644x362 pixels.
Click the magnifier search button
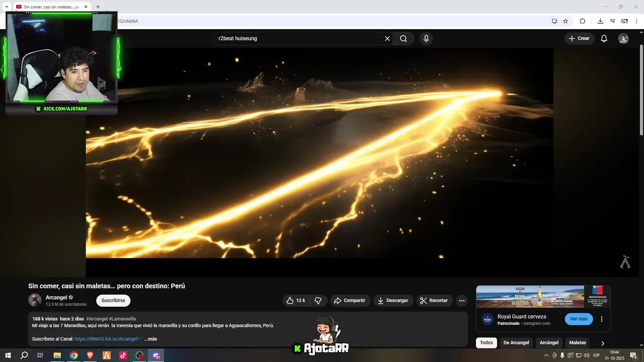tap(404, 39)
